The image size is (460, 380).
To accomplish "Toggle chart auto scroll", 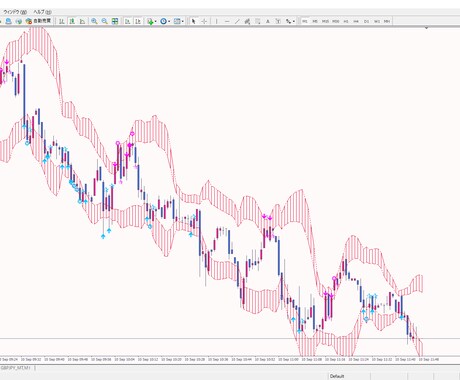I will pos(127,21).
